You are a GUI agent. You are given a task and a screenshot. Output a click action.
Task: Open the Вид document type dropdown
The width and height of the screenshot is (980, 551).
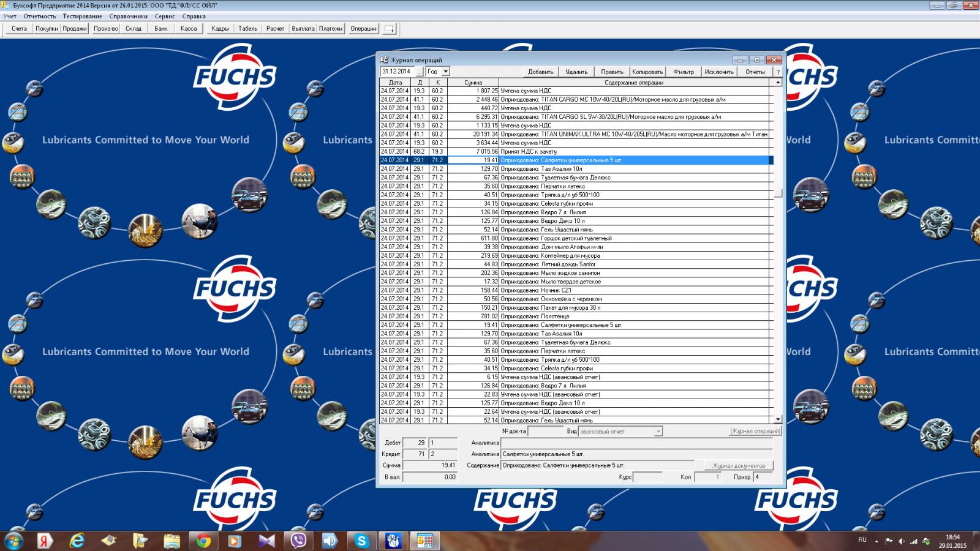pyautogui.click(x=658, y=432)
